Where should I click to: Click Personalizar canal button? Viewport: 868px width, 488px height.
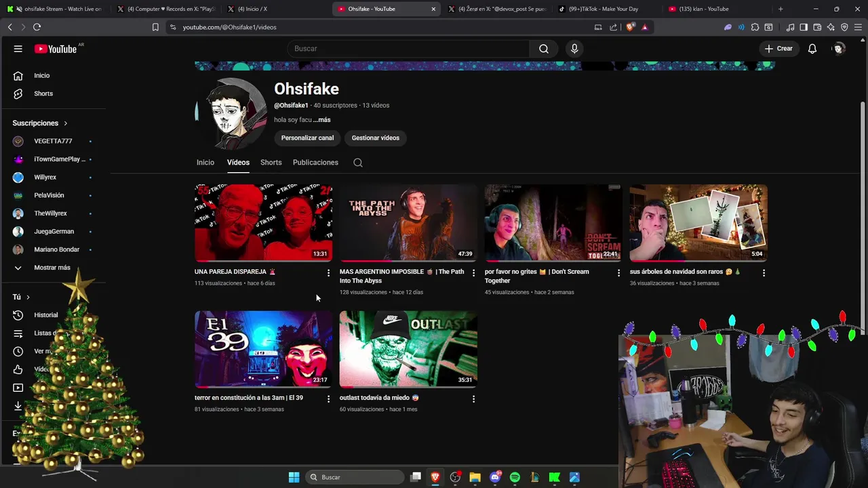tap(307, 138)
